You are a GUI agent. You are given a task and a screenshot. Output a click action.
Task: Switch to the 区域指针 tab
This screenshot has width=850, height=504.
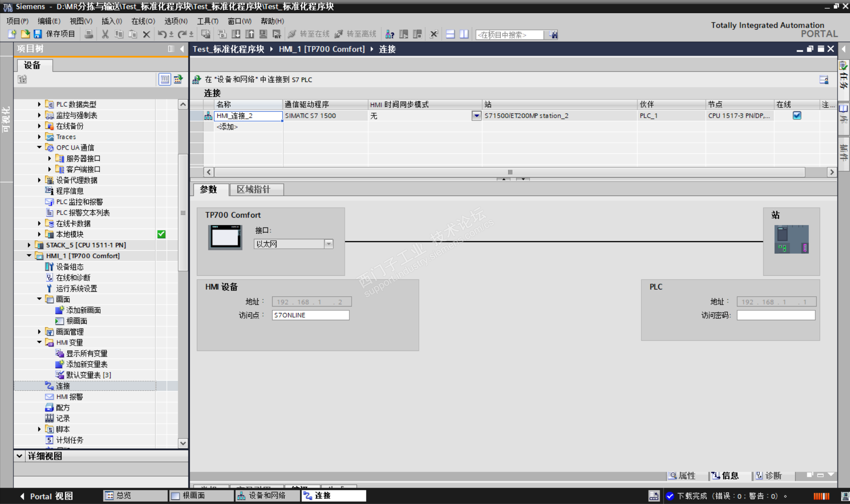(x=254, y=189)
